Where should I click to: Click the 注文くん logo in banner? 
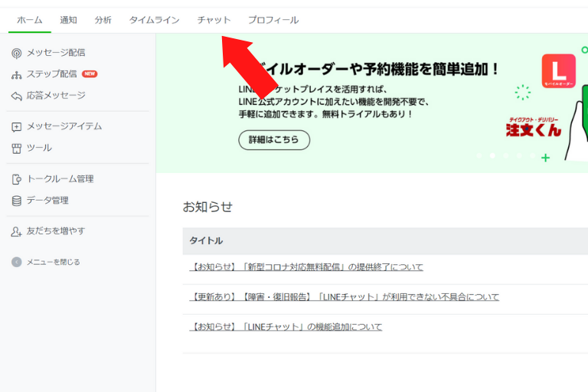pos(534,127)
